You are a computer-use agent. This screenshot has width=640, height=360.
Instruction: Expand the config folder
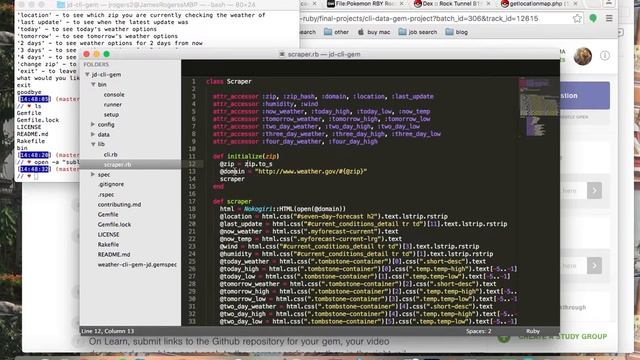coord(93,124)
